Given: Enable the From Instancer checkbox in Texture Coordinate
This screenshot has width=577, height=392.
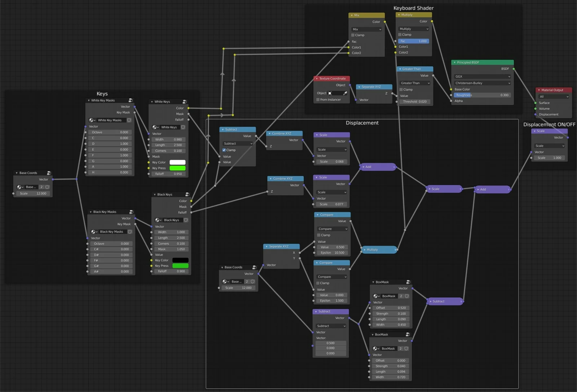Looking at the screenshot, I should pyautogui.click(x=318, y=100).
